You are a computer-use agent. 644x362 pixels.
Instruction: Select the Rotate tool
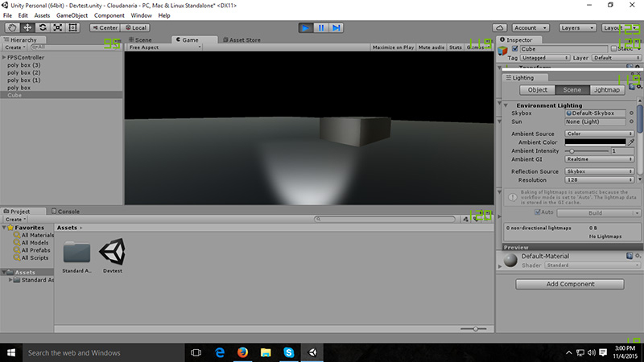point(43,27)
